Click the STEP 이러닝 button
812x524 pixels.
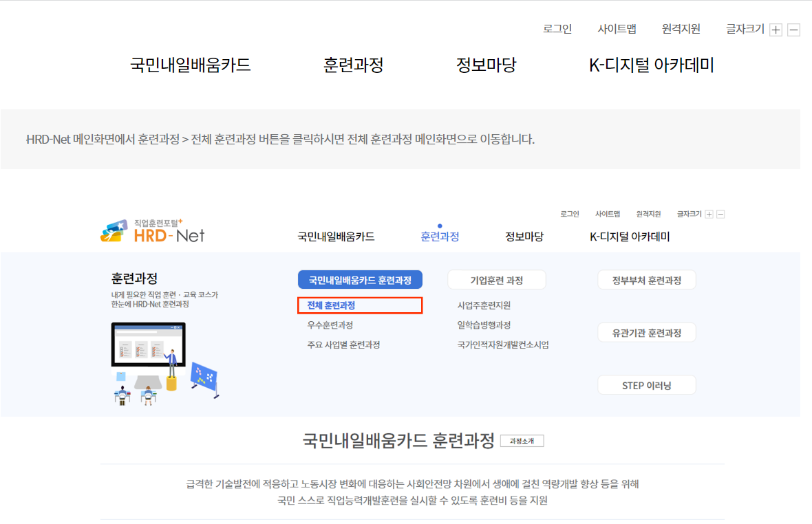[646, 384]
